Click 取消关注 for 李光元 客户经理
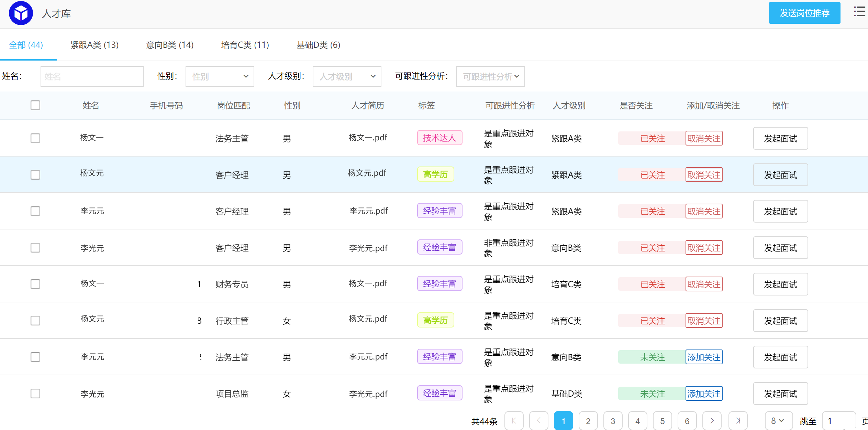 point(704,248)
